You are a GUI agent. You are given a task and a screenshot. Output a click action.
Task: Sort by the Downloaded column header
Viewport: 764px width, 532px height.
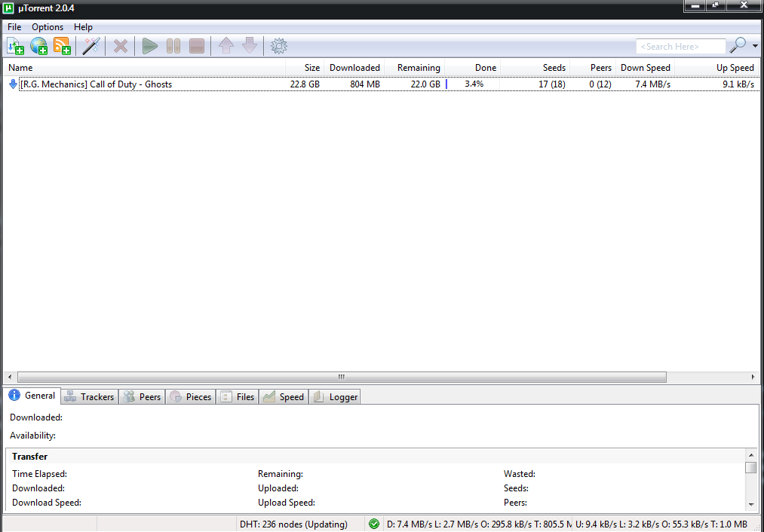click(354, 68)
